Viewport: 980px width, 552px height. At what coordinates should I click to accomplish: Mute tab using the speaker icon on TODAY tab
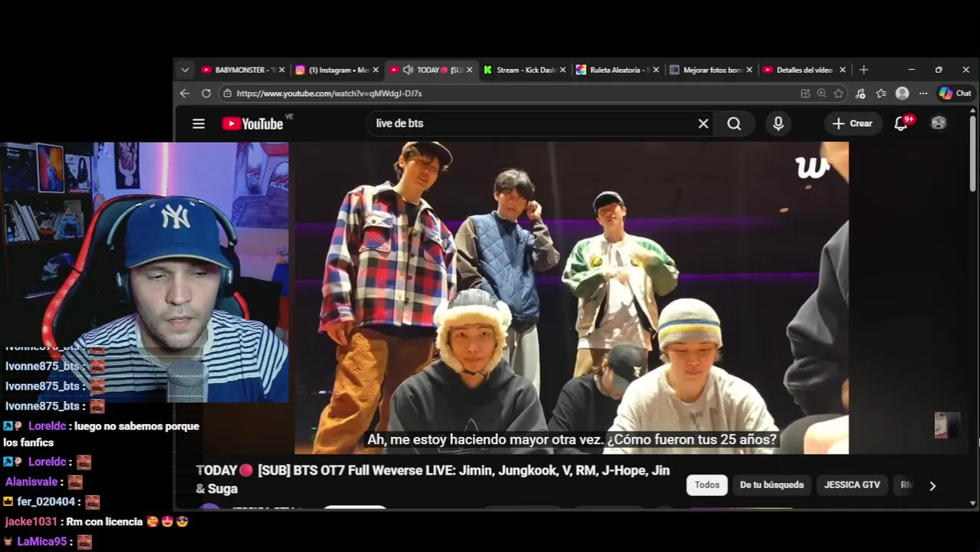[x=408, y=70]
